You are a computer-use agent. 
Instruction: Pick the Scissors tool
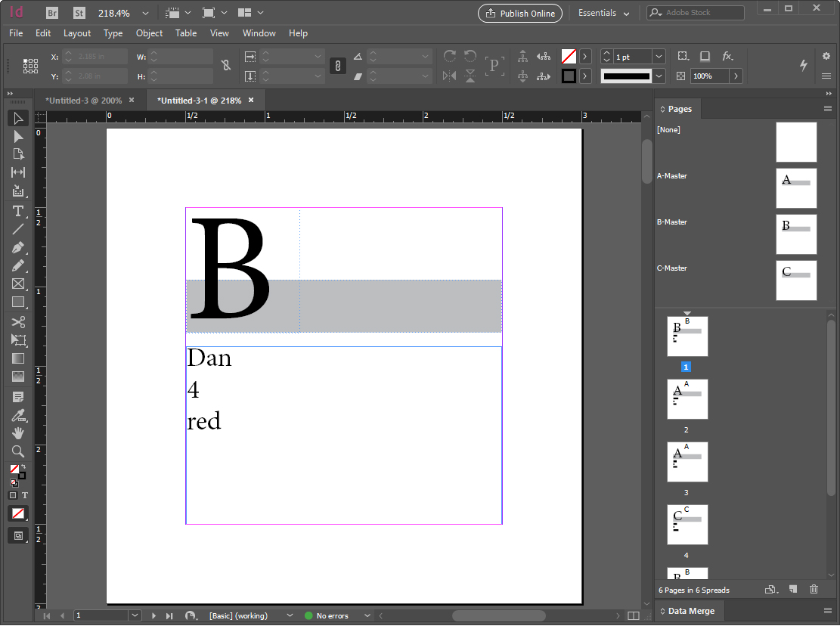point(18,322)
